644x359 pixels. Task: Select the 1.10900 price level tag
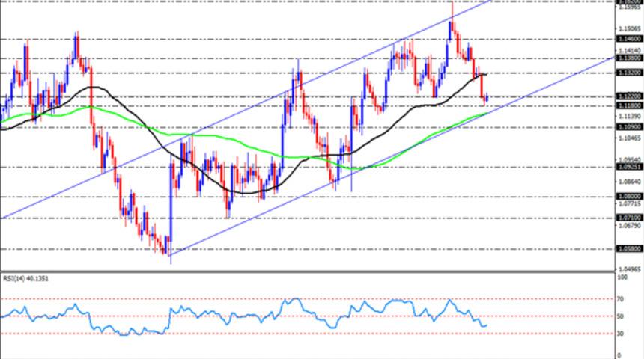(x=629, y=127)
